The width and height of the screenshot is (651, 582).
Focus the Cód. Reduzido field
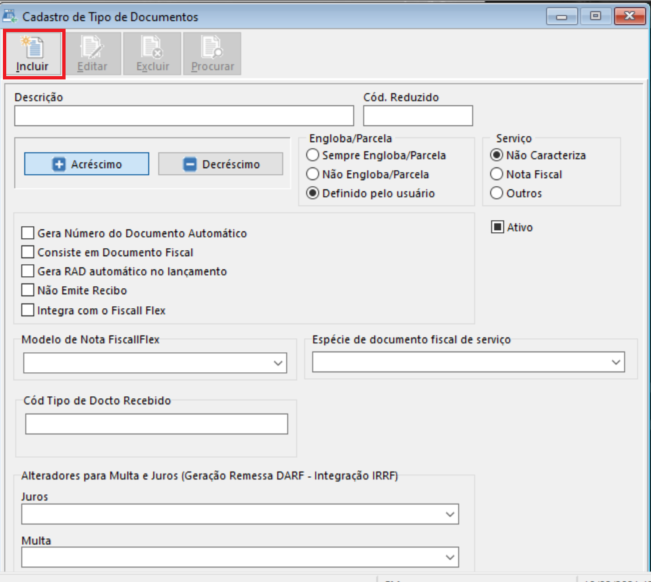tap(418, 115)
